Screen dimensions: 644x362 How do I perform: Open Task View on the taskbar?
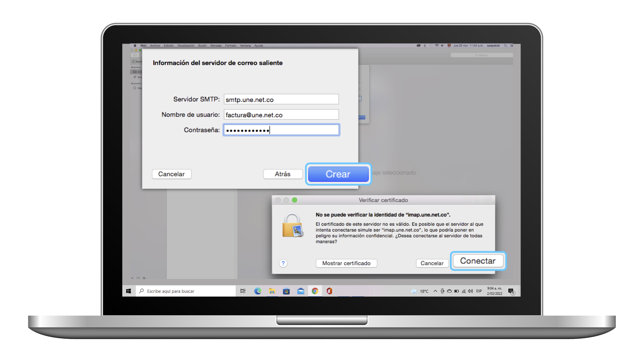[243, 291]
